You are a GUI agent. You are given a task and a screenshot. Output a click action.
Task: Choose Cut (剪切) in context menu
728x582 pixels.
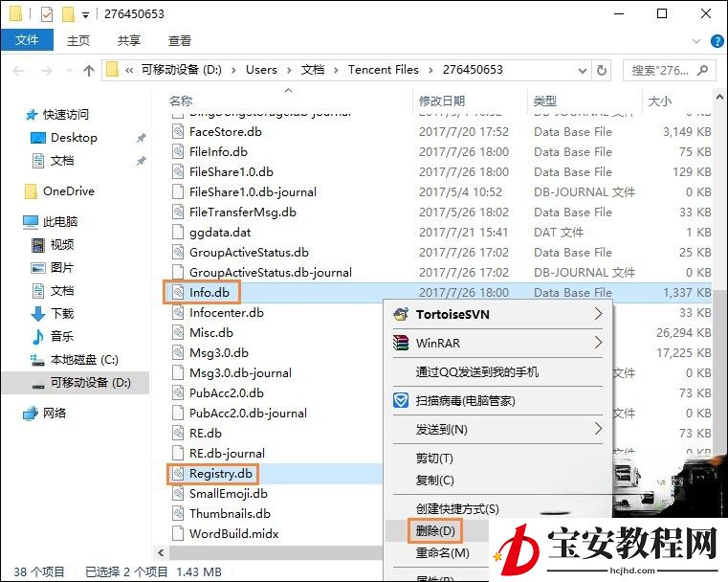pyautogui.click(x=434, y=459)
